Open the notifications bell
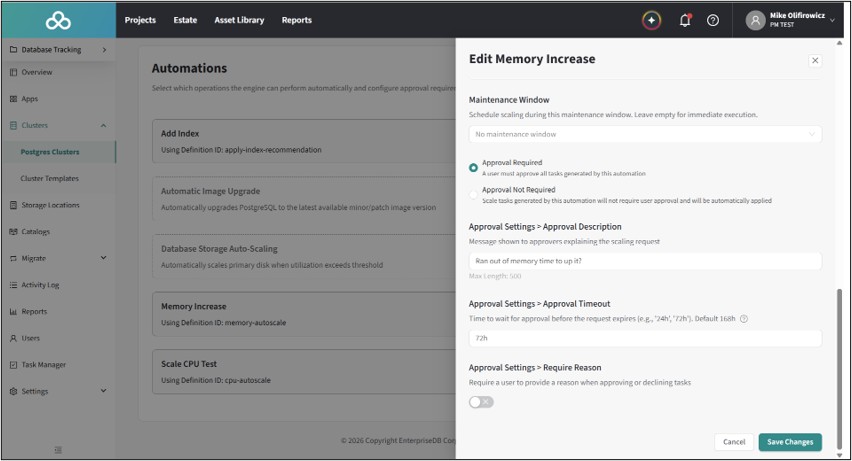Viewport: 852px width, 461px height. [685, 20]
